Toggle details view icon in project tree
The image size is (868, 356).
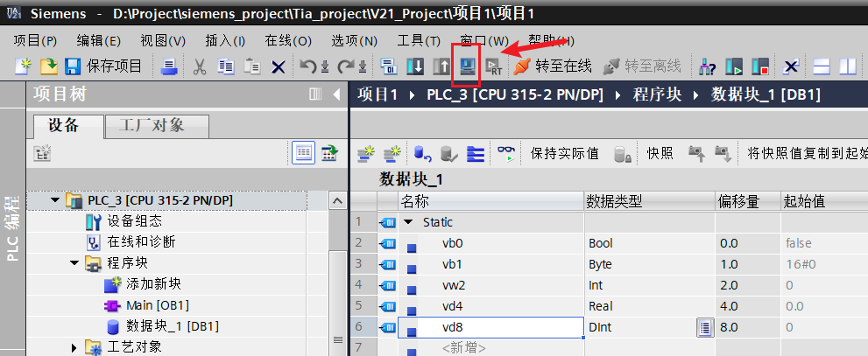coord(304,153)
